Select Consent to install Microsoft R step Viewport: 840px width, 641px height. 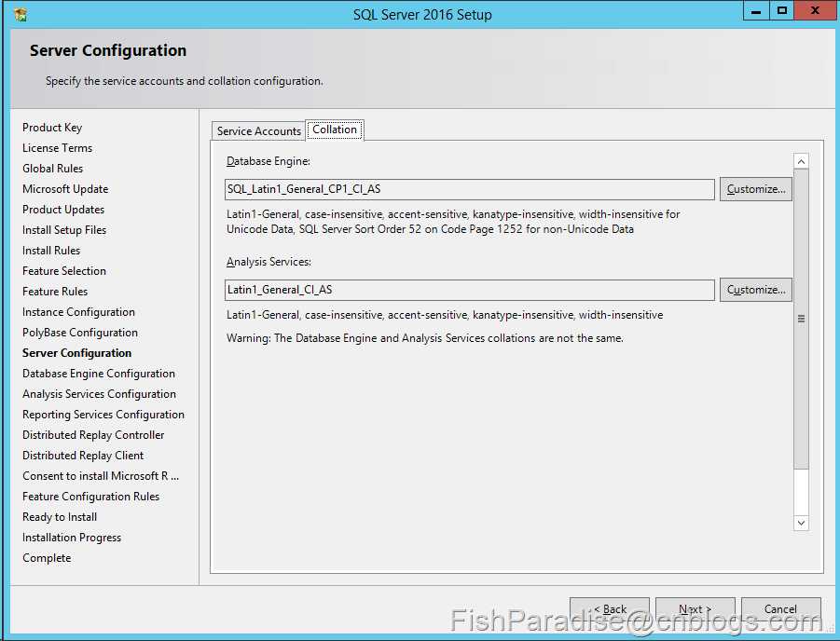[x=101, y=475]
